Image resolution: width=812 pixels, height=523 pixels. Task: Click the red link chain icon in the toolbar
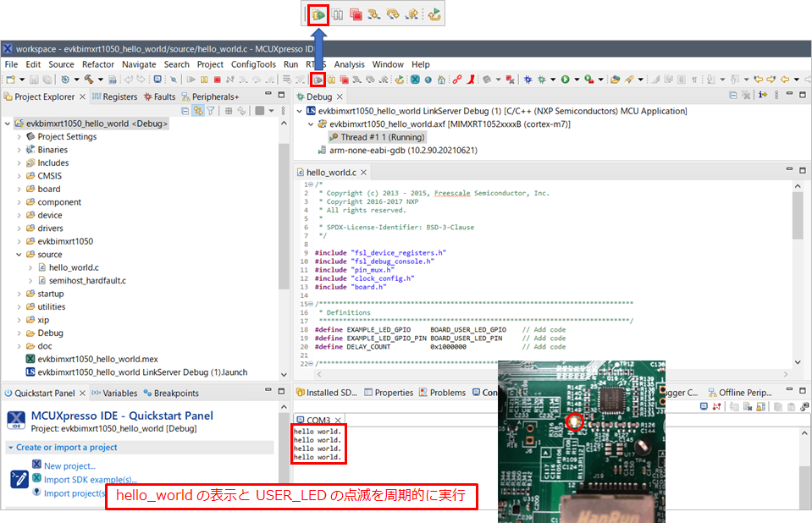[456, 80]
